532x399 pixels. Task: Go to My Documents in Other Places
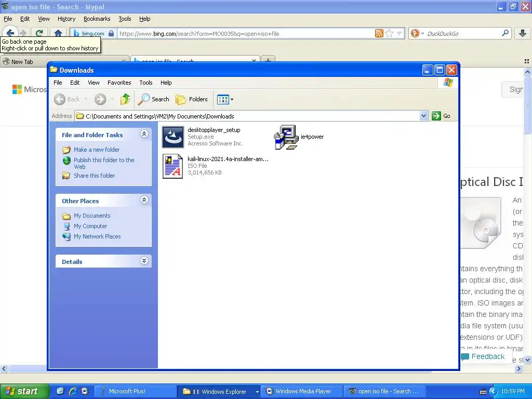pyautogui.click(x=92, y=216)
